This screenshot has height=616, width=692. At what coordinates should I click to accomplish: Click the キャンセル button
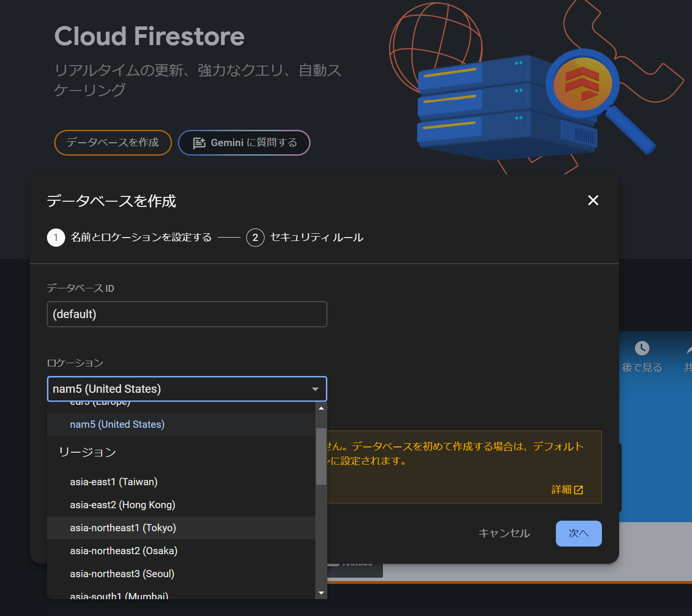tap(504, 534)
